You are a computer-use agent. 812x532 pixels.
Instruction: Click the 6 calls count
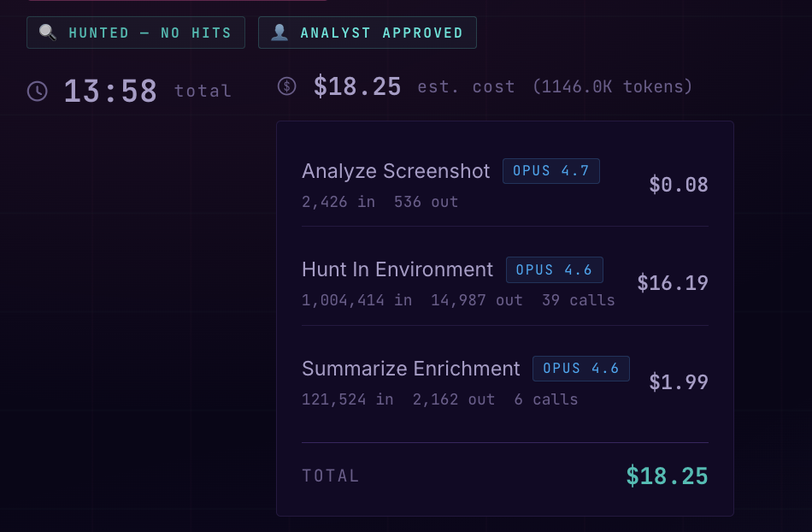pos(546,399)
